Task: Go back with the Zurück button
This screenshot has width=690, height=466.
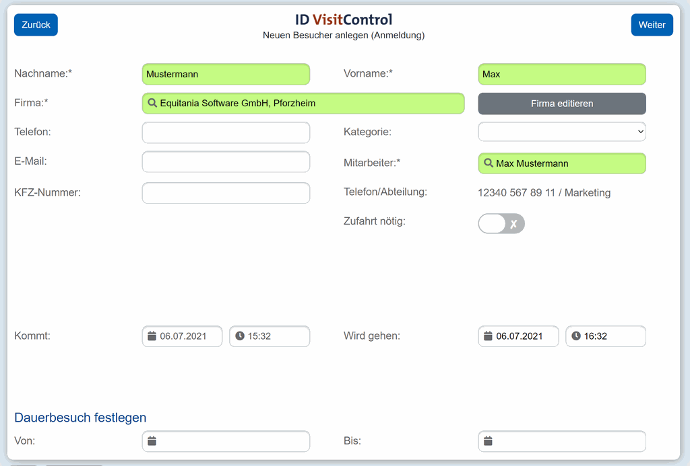Action: coord(36,25)
